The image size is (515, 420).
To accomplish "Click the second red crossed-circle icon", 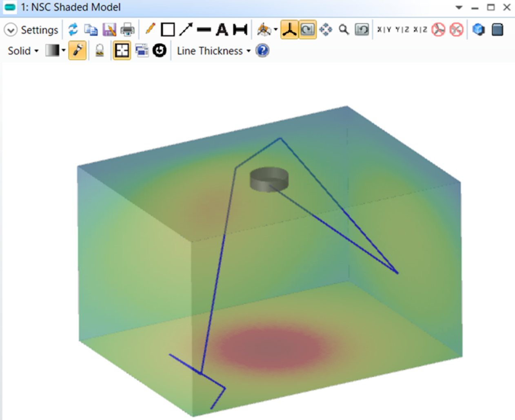I will click(x=456, y=30).
